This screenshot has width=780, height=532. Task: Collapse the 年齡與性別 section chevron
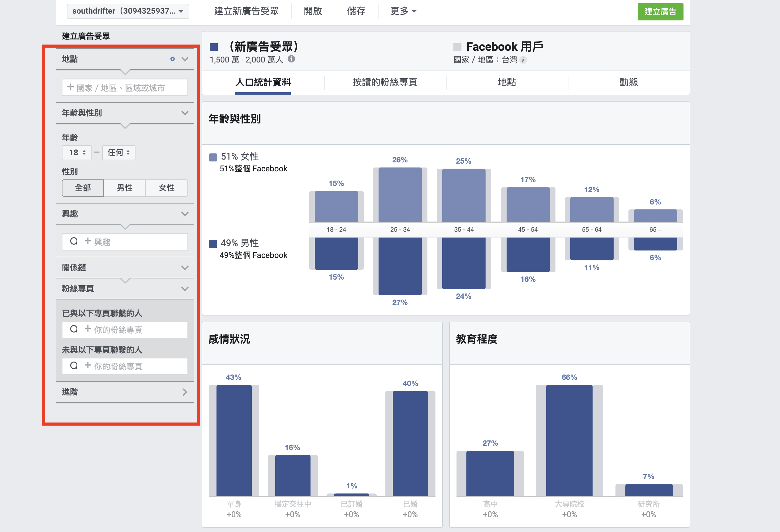click(185, 113)
